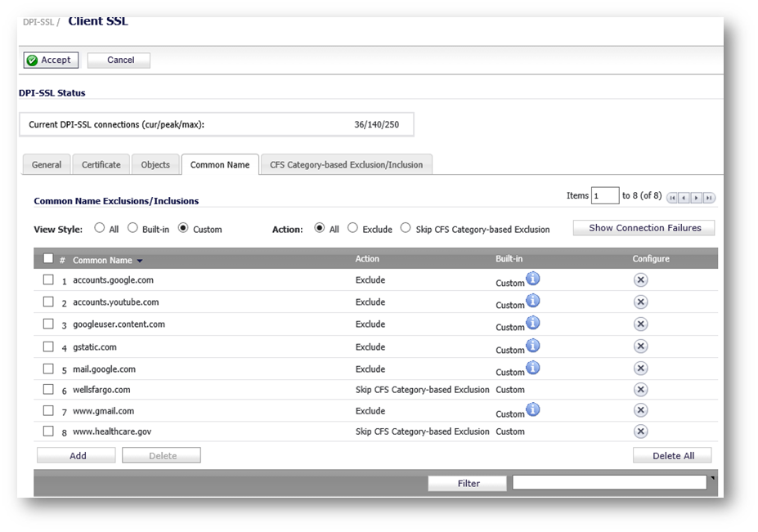758x532 pixels.
Task: Click the info icon for accounts.google.com
Action: pos(533,279)
